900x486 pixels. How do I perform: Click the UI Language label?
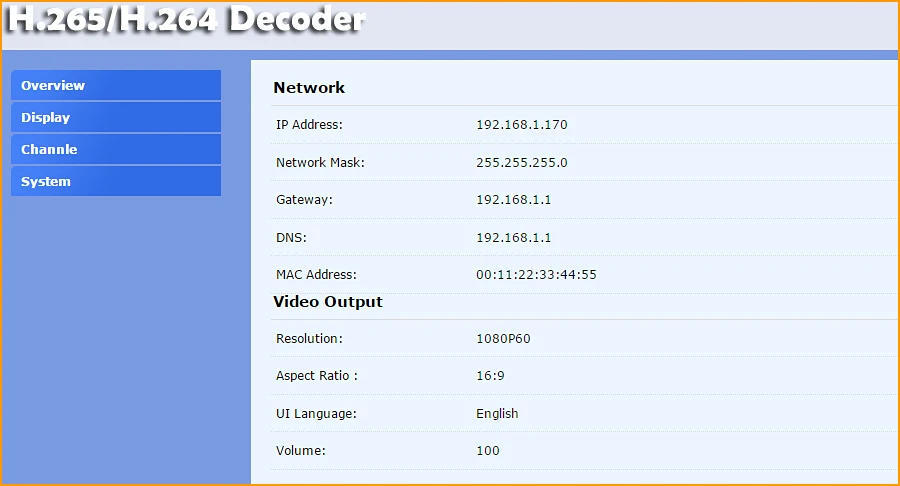(x=316, y=414)
